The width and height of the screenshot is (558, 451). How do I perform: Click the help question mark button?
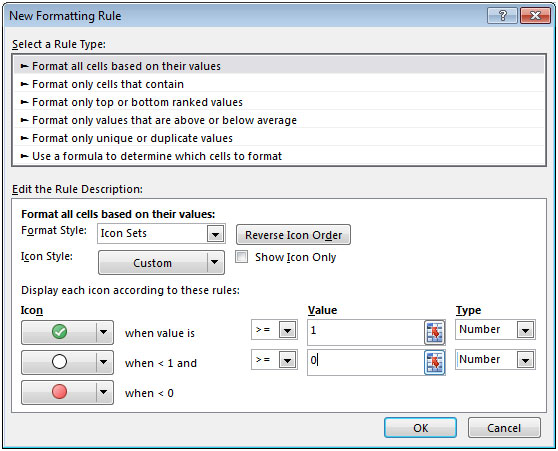(502, 16)
